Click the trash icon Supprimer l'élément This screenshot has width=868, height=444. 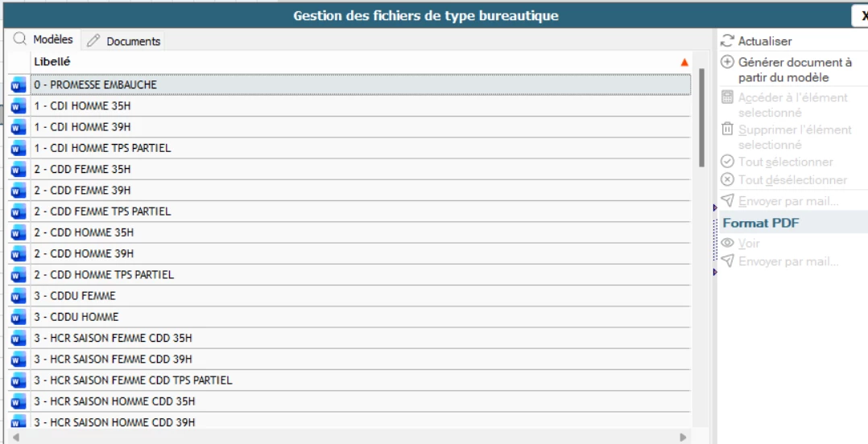(x=727, y=129)
